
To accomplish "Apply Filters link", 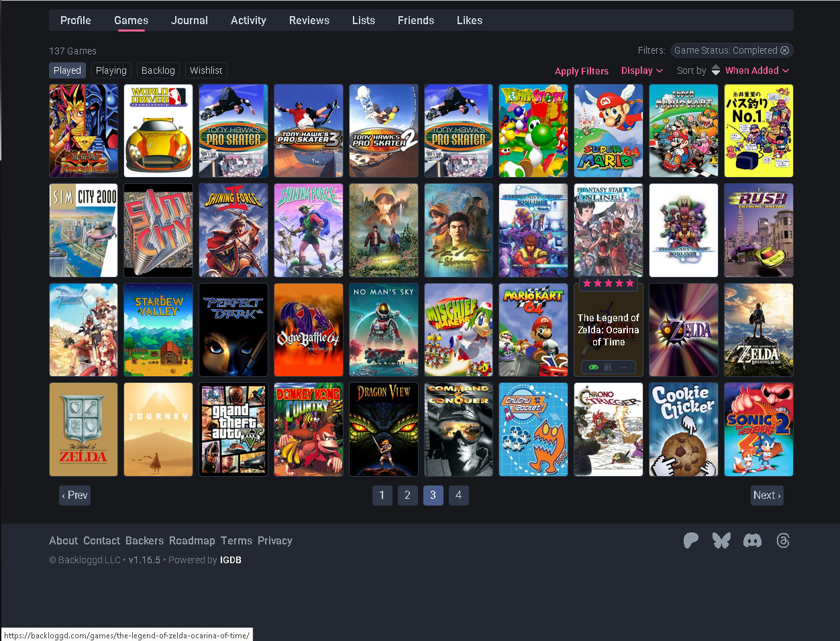I will pos(582,71).
